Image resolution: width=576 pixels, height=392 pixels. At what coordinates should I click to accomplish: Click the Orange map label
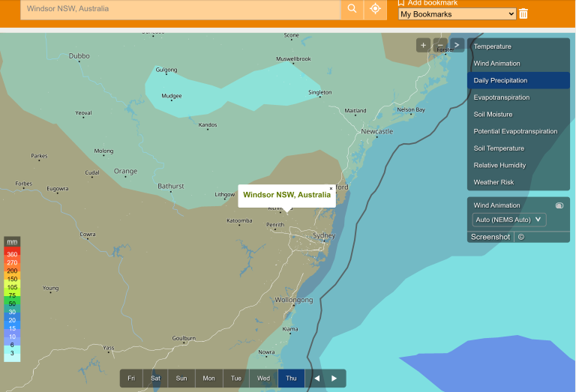pyautogui.click(x=125, y=172)
